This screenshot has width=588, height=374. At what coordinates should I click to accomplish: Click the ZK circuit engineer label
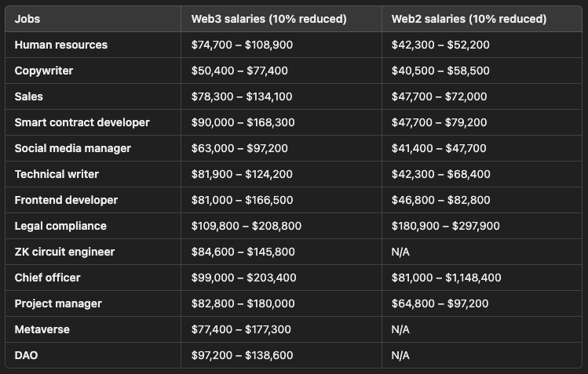pos(64,252)
